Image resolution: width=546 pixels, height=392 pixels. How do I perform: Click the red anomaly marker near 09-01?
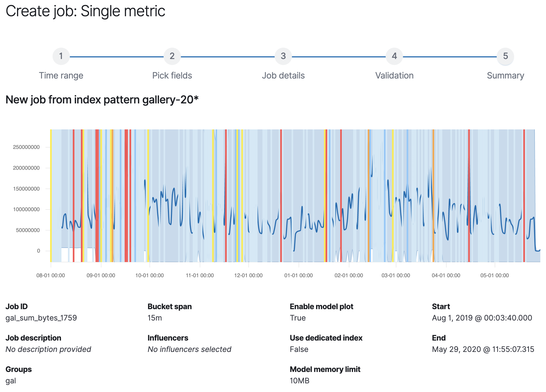tap(97, 195)
